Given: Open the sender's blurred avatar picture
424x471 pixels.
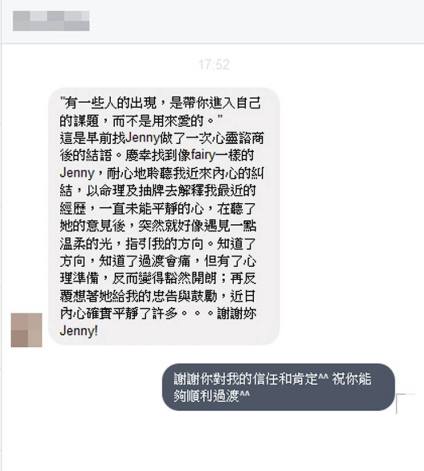Looking at the screenshot, I should [27, 330].
